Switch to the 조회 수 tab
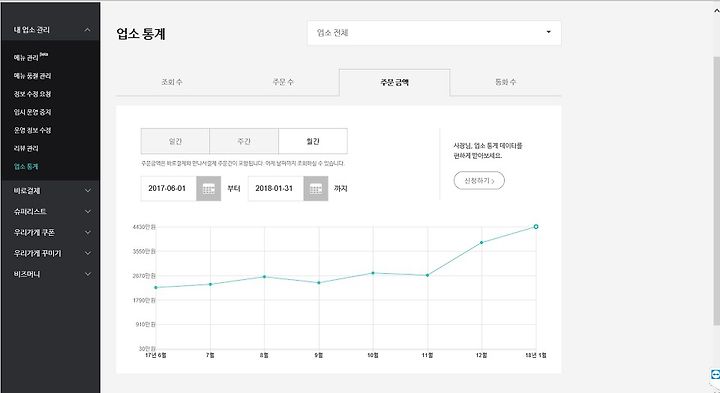Image resolution: width=720 pixels, height=393 pixels. tap(172, 82)
